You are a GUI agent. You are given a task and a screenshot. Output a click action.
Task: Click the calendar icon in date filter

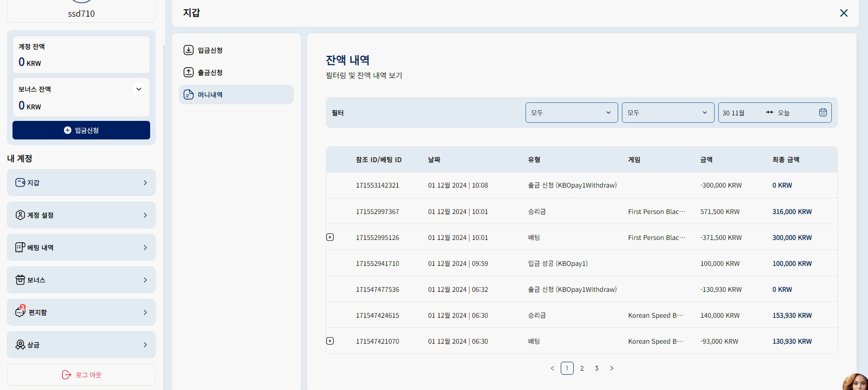(x=823, y=113)
